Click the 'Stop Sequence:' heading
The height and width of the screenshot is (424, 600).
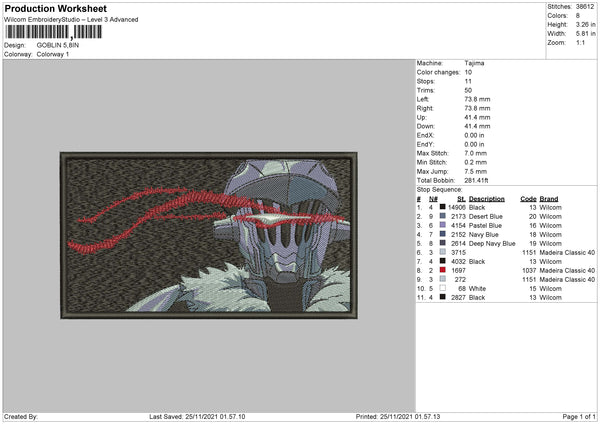[439, 190]
